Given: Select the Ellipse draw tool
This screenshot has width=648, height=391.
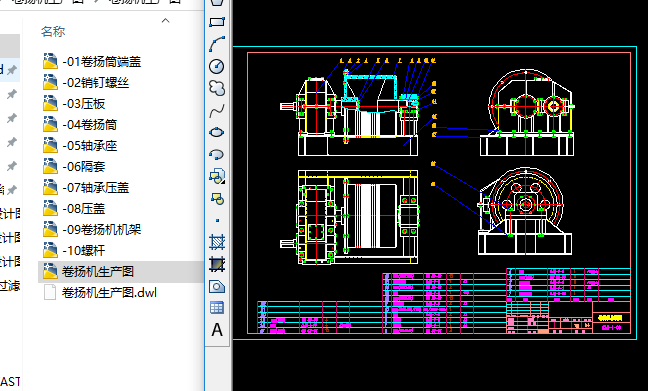Looking at the screenshot, I should click(x=217, y=132).
